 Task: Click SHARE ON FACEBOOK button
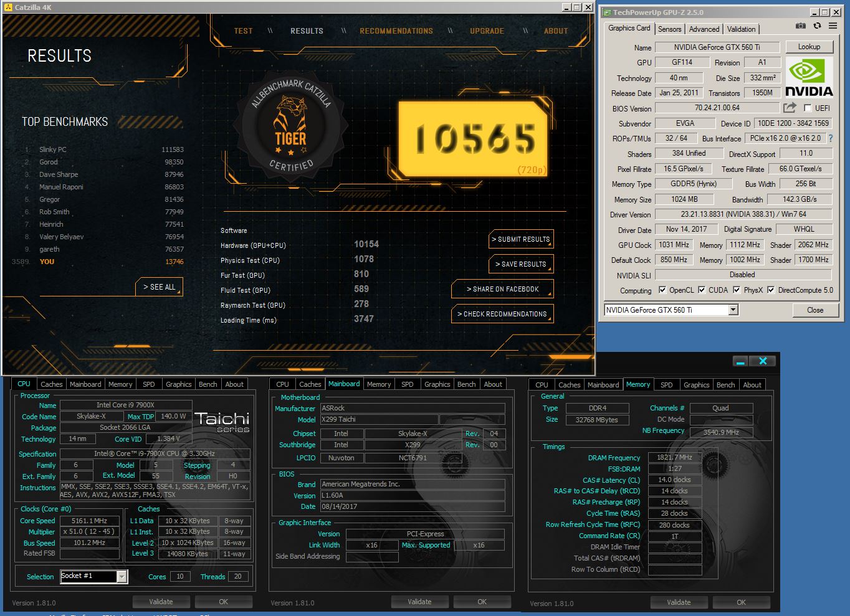click(502, 289)
